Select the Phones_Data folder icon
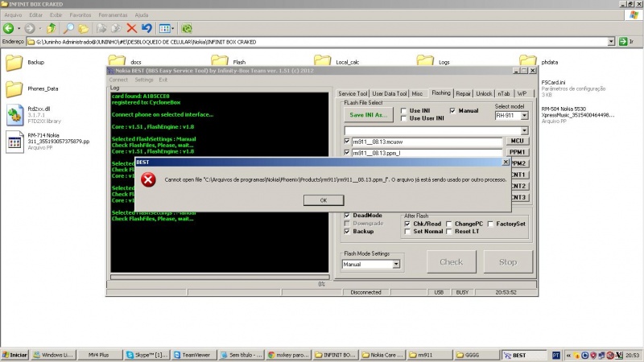Image resolution: width=644 pixels, height=362 pixels. (14, 89)
